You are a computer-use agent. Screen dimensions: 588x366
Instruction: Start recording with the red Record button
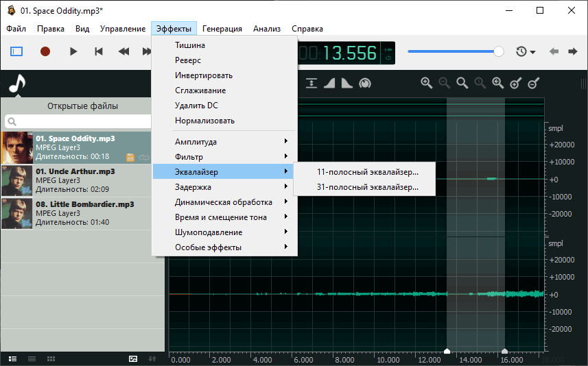click(x=45, y=51)
